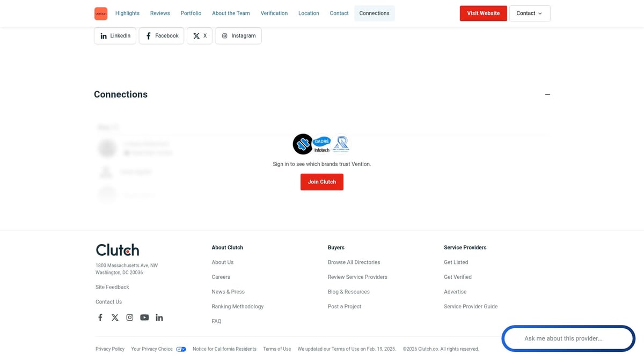Switch to the Reviews tab
The height and width of the screenshot is (362, 644).
pyautogui.click(x=159, y=13)
